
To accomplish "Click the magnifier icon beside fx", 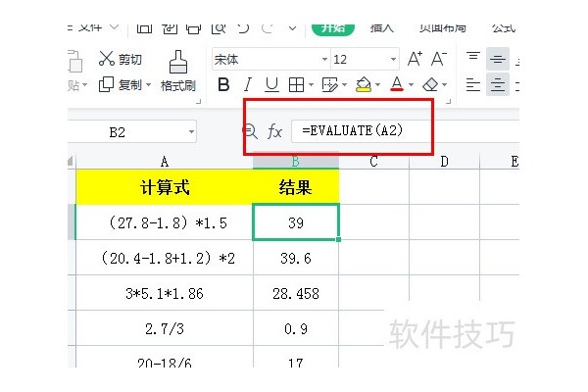I will [x=250, y=131].
